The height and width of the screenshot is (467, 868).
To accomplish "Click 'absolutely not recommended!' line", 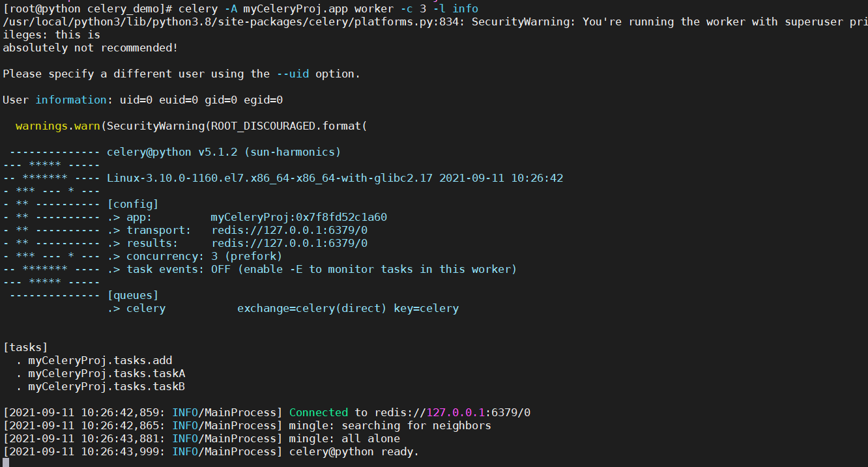I will [x=91, y=48].
